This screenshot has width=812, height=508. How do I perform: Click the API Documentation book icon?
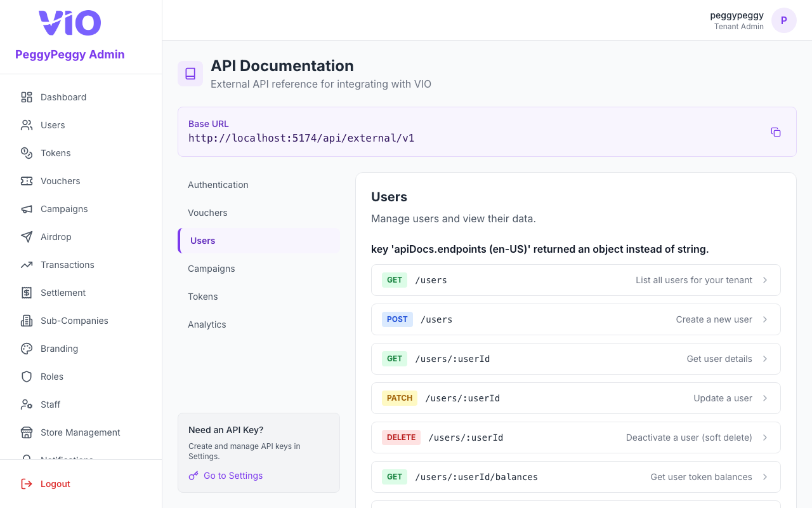(x=190, y=74)
